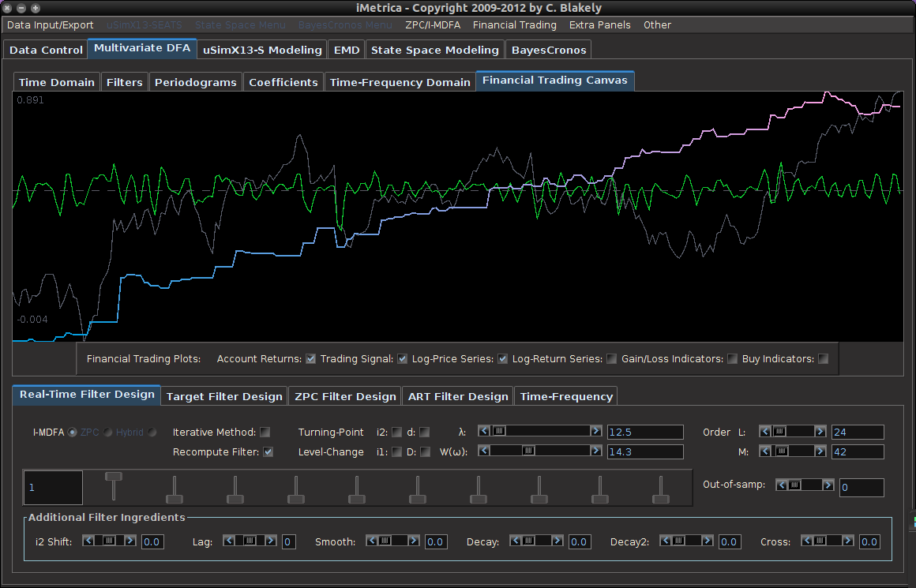
Task: Increase the Lag value right arrow
Action: (271, 541)
